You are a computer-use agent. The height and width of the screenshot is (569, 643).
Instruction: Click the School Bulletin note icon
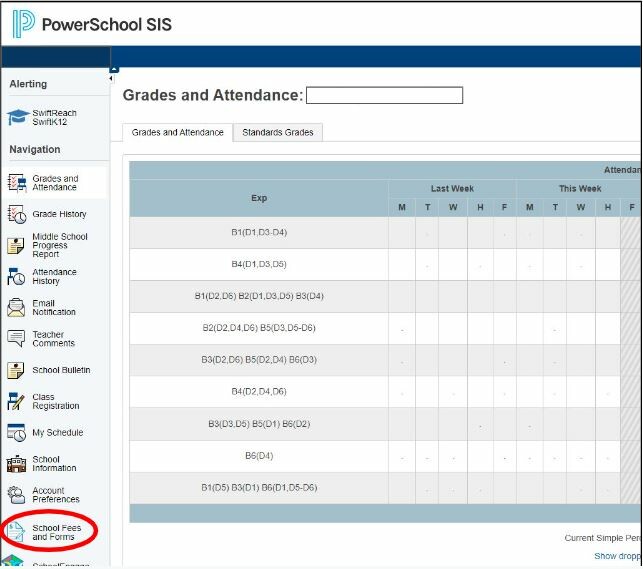pyautogui.click(x=16, y=370)
